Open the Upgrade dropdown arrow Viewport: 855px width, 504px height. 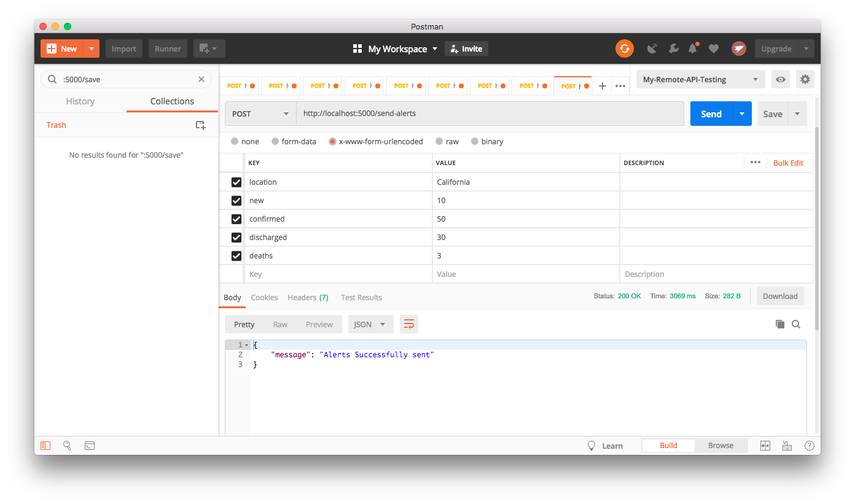[806, 48]
